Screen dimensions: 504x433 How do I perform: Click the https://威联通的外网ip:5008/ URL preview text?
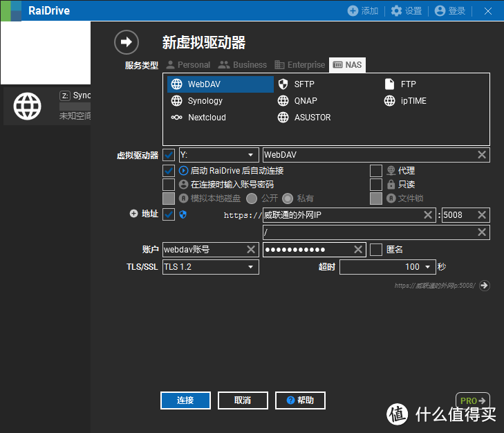click(x=435, y=286)
